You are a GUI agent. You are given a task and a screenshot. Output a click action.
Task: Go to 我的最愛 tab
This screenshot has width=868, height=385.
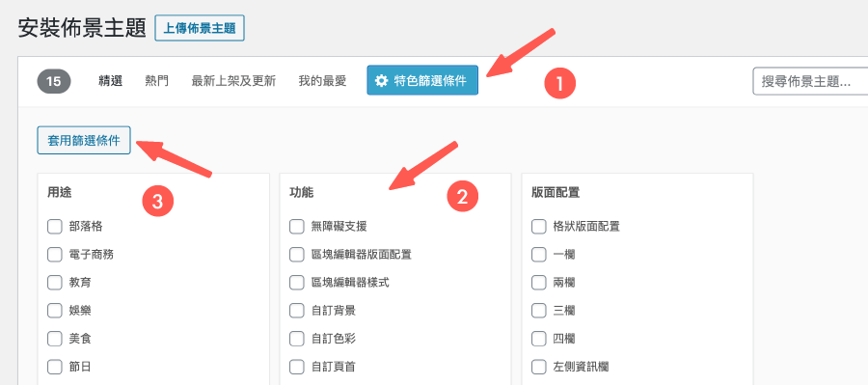322,81
